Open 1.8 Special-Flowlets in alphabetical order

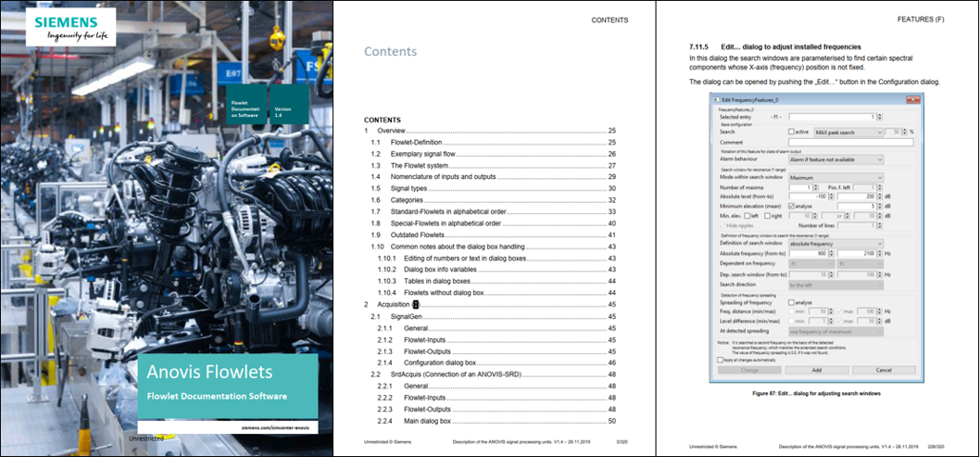coord(494,223)
